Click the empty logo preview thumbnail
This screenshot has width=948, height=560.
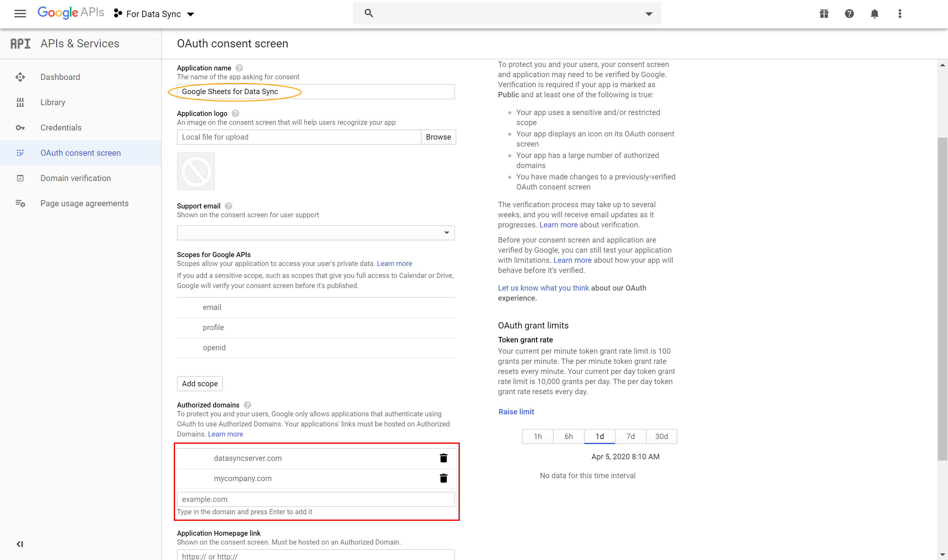point(196,171)
